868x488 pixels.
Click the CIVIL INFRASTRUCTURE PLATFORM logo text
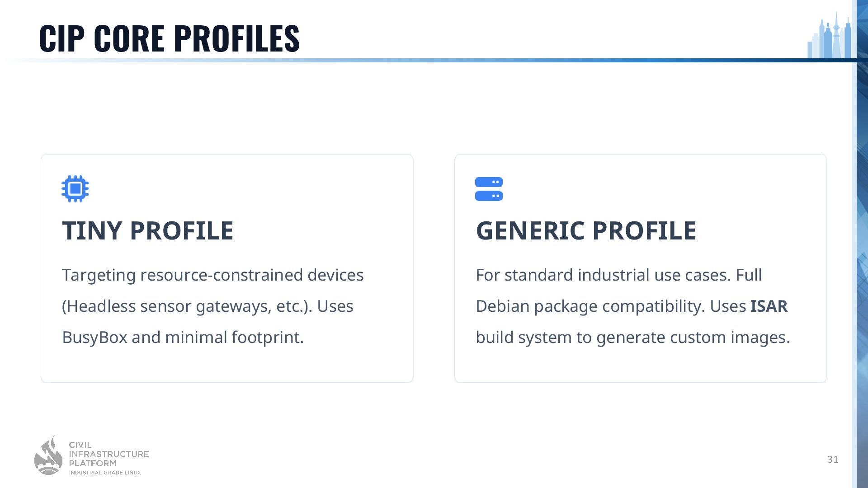pos(108,454)
